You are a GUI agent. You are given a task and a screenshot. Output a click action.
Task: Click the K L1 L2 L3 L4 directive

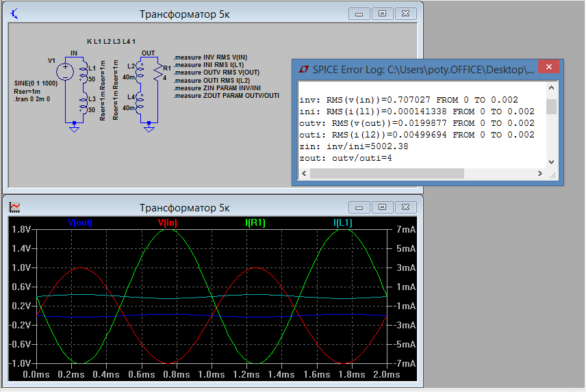(x=111, y=42)
